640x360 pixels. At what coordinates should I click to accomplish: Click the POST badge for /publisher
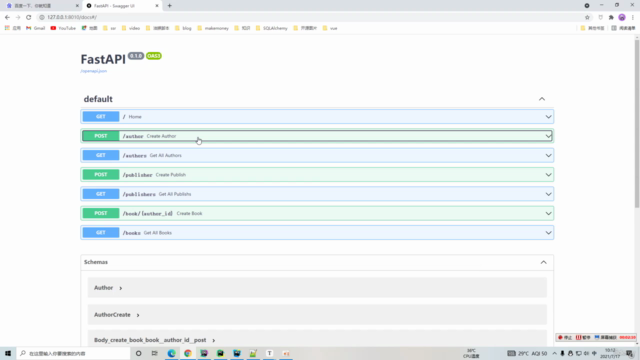point(101,175)
